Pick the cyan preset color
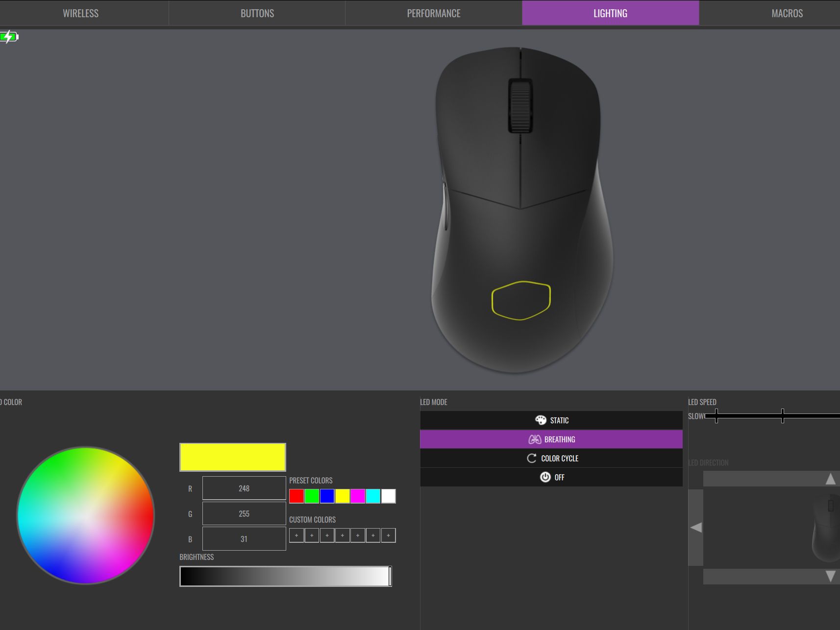 pos(373,496)
